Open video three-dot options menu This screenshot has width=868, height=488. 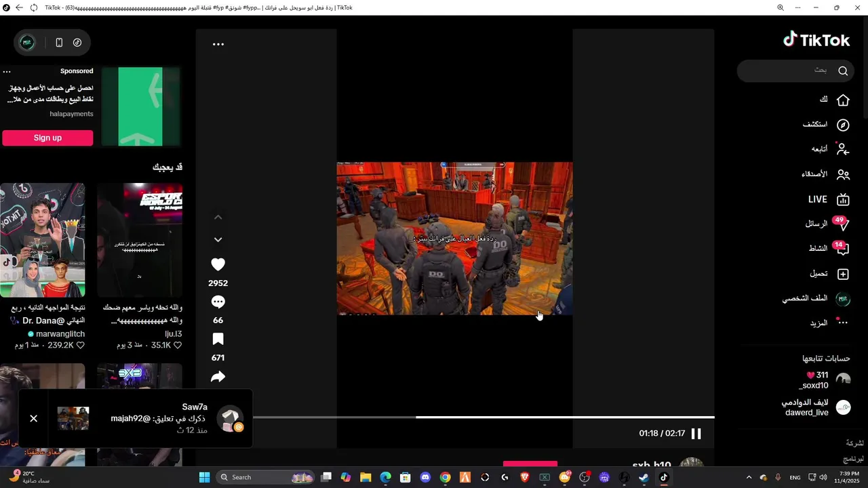point(218,44)
